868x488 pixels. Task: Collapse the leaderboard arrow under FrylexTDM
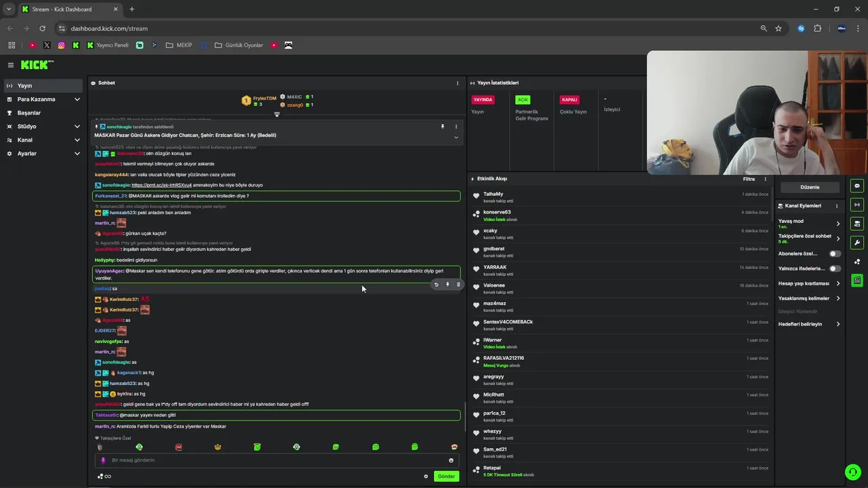[x=277, y=115]
